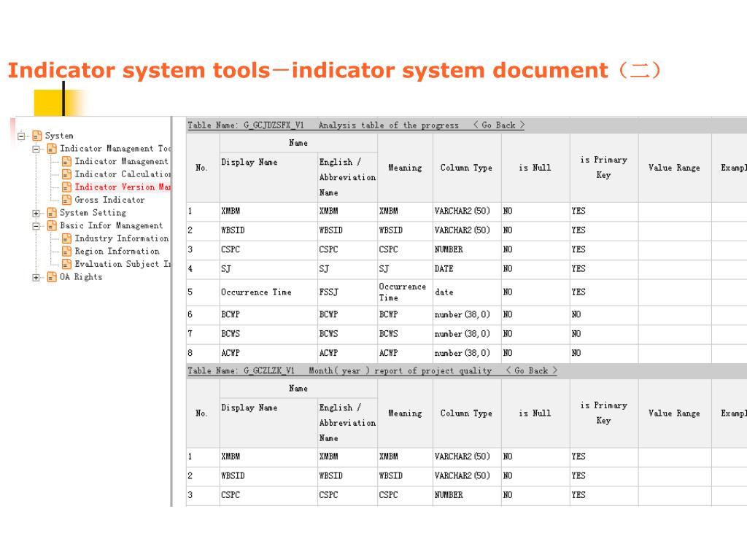This screenshot has height=560, width=747.
Task: Click the Indicator Version Management page icon
Action: (66, 187)
